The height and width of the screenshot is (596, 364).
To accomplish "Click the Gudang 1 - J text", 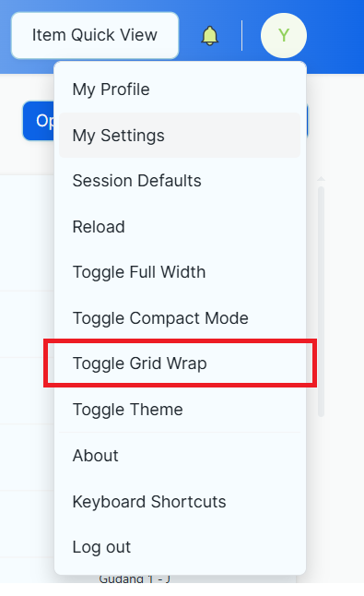I will coord(135,579).
